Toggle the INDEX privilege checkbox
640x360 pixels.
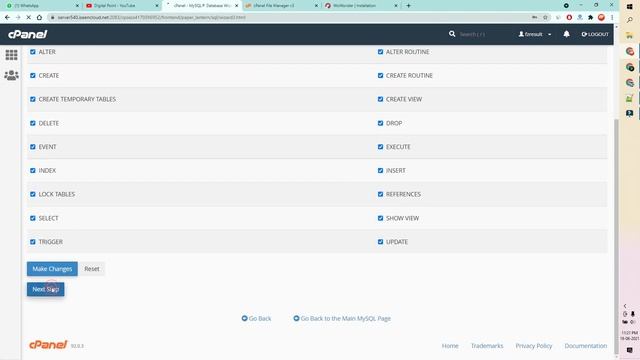33,170
